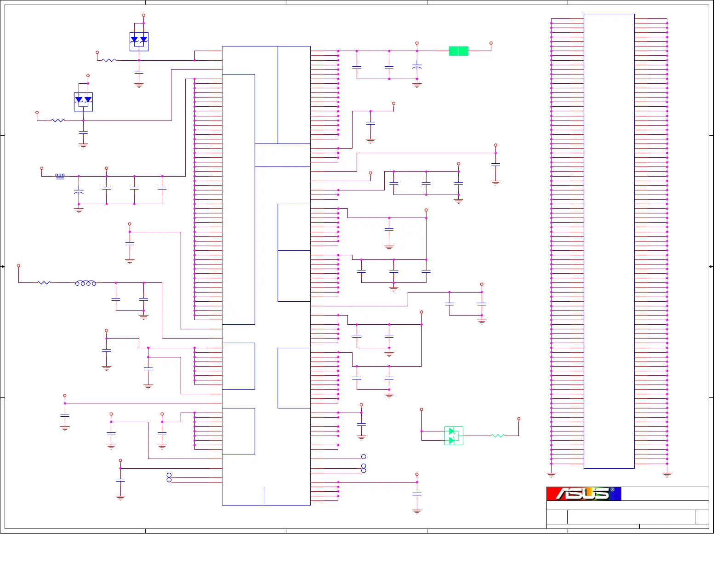Select the resistor left of the four-loop inductor
The height and width of the screenshot is (563, 728).
[44, 282]
